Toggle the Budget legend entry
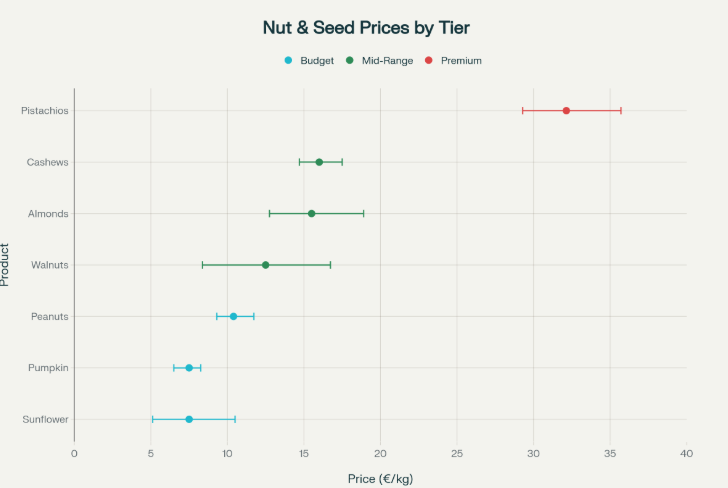 (316, 61)
